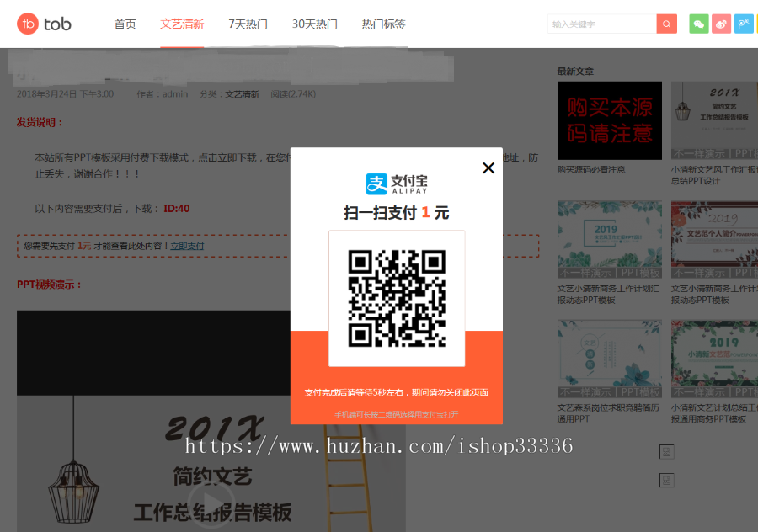
Task: Open the 7天热门 menu item
Action: [248, 24]
